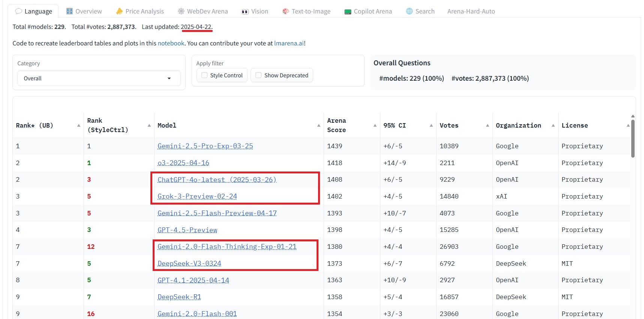Viewport: 644px width, 319px height.
Task: Switch to the Overview tab
Action: click(84, 11)
